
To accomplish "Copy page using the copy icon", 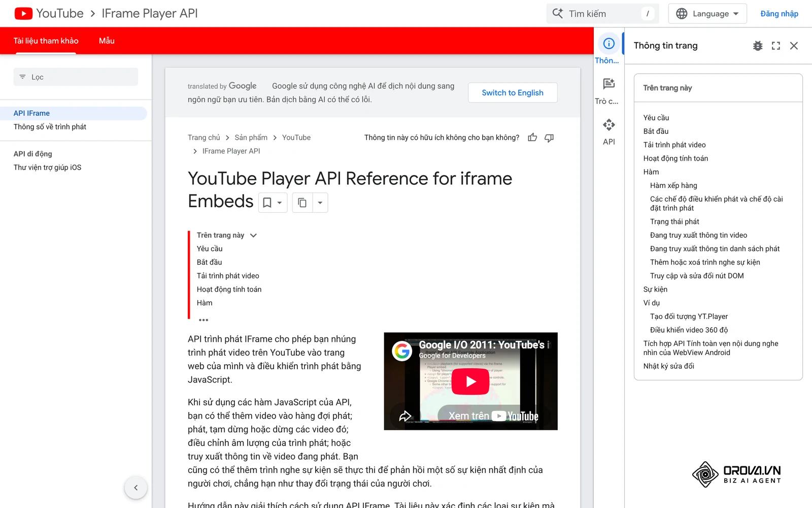I will [x=302, y=203].
